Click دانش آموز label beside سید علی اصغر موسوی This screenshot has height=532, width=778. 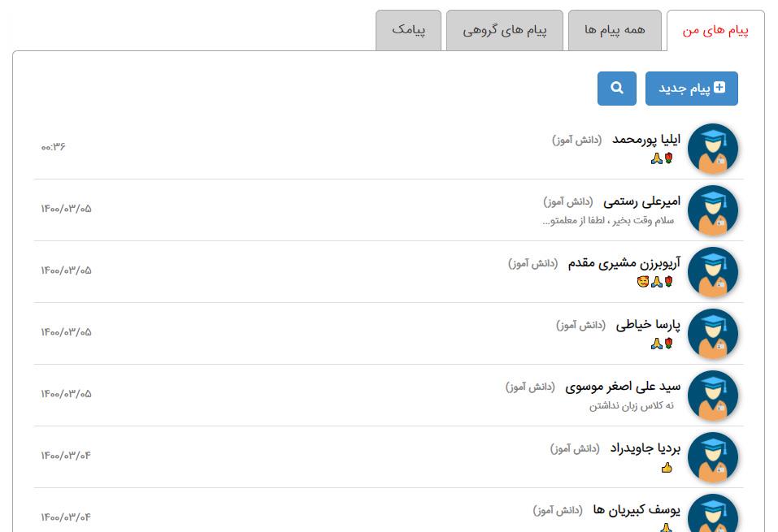(530, 387)
